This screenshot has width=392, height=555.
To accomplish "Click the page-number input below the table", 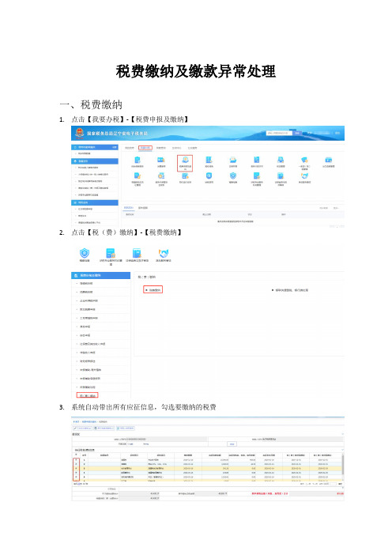I will coord(333,484).
